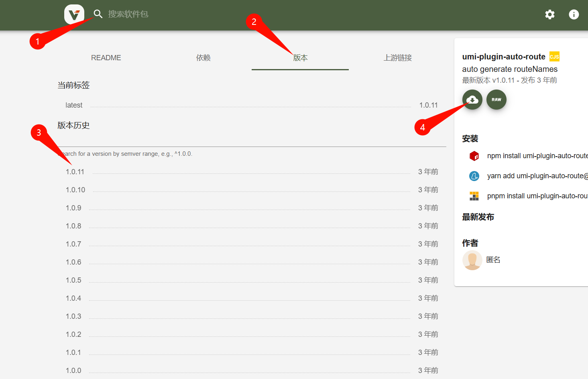Open version 1.0.6 link
588x379 pixels.
click(73, 262)
